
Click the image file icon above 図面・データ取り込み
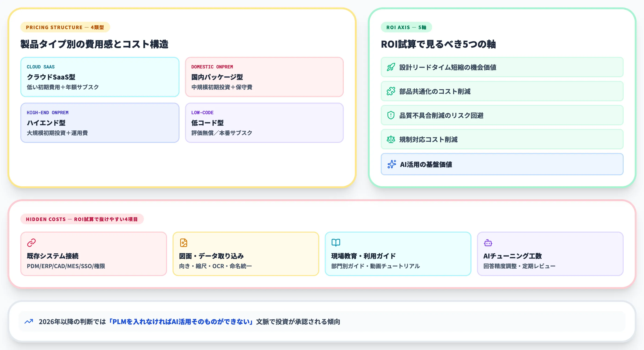click(183, 243)
